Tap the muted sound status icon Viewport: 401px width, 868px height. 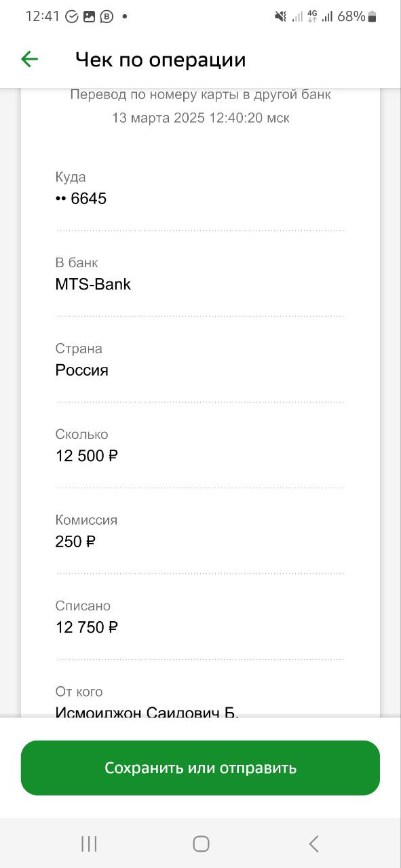(280, 16)
